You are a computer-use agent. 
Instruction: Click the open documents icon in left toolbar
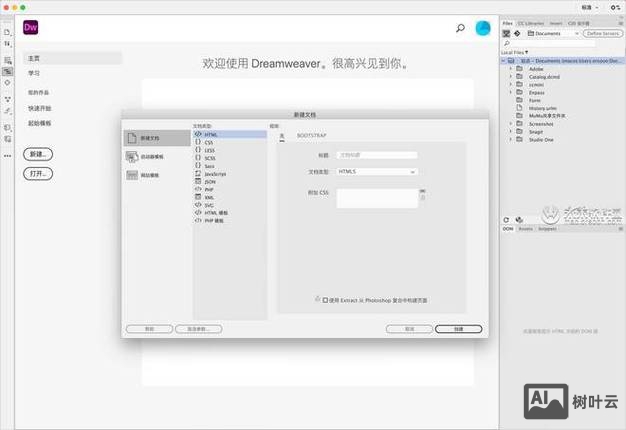[x=7, y=32]
